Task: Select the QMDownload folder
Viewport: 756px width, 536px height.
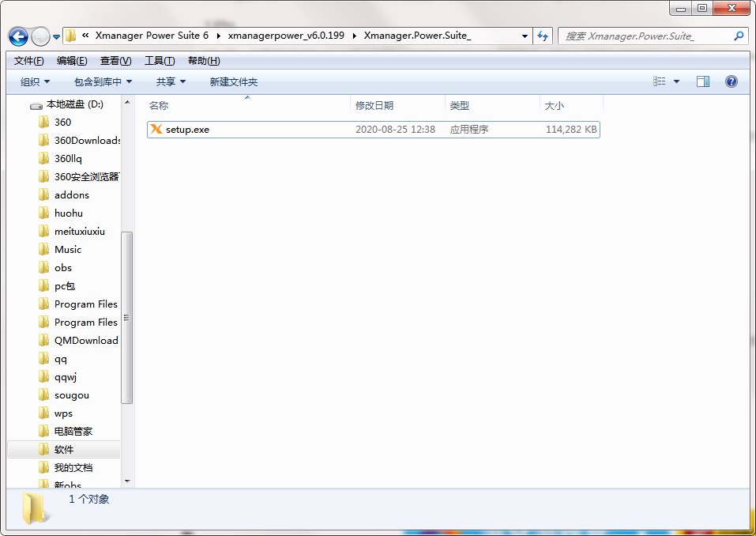Action: pyautogui.click(x=86, y=341)
